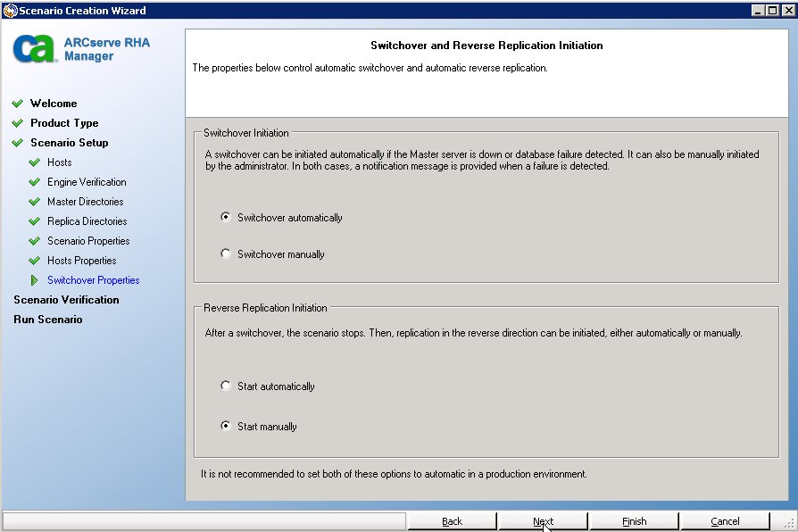Choose Start automatically for reverse replication

[x=226, y=386]
